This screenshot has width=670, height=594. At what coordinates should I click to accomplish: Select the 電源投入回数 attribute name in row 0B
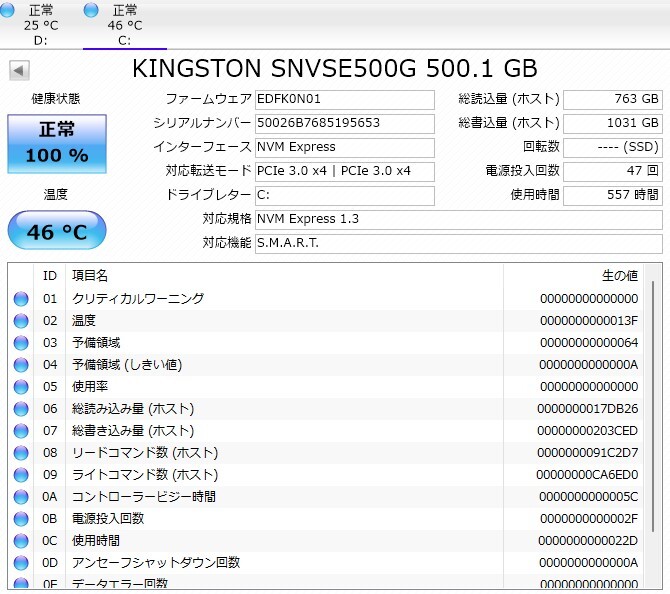[x=108, y=519]
